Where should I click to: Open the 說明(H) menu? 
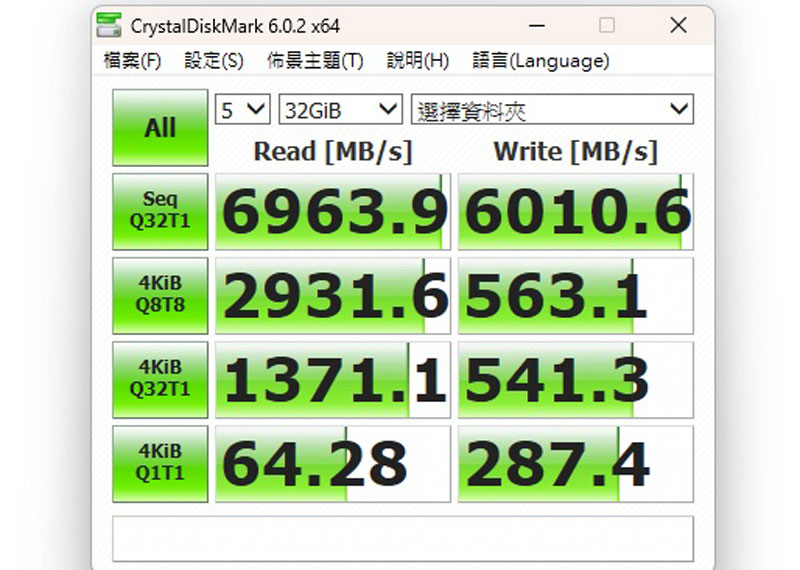[x=417, y=61]
